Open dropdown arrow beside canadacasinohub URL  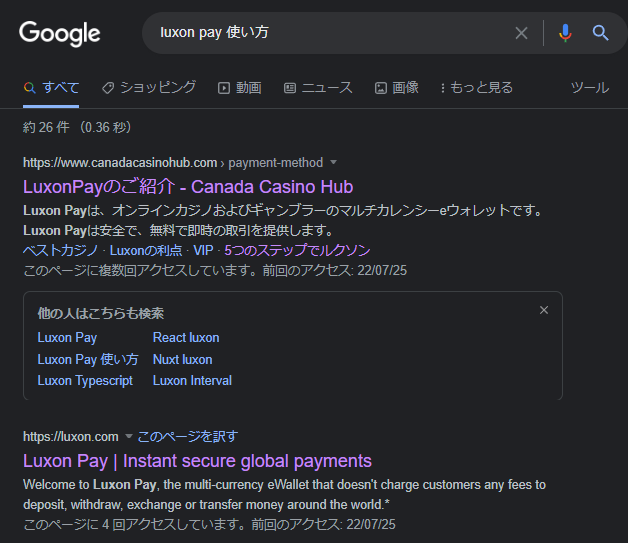pos(333,162)
